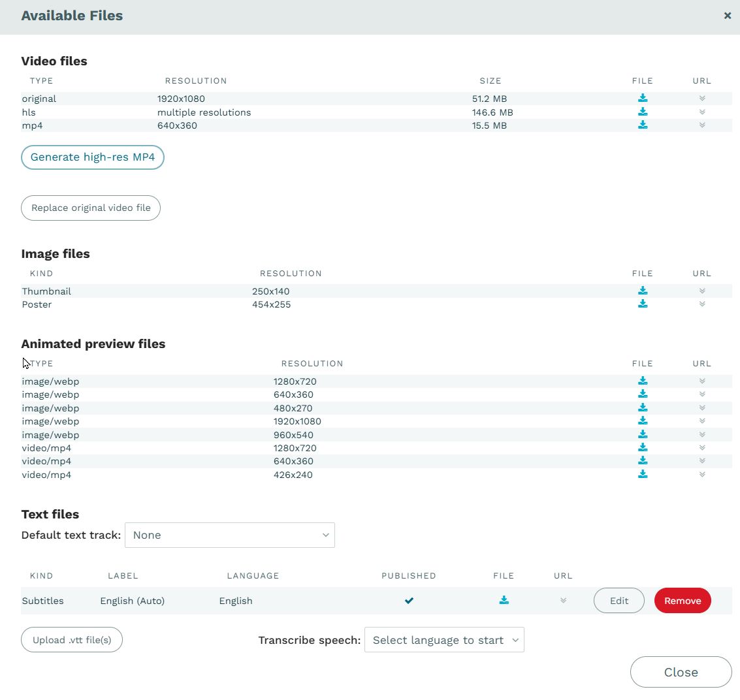Download the original 1920x1080 video file
The image size is (740, 700).
point(642,98)
